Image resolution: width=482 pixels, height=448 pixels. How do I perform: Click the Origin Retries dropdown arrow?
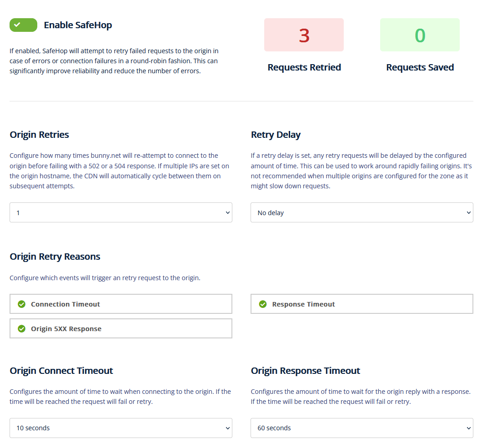[228, 212]
